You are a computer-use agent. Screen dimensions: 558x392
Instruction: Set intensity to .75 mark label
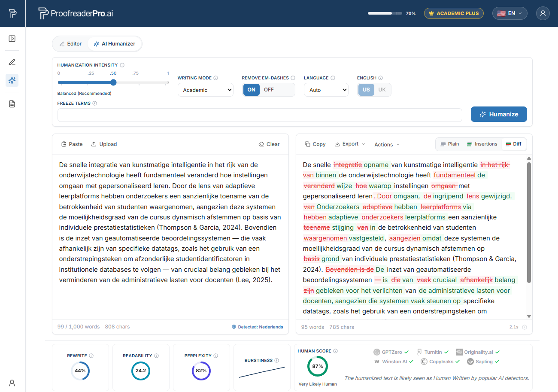point(136,73)
